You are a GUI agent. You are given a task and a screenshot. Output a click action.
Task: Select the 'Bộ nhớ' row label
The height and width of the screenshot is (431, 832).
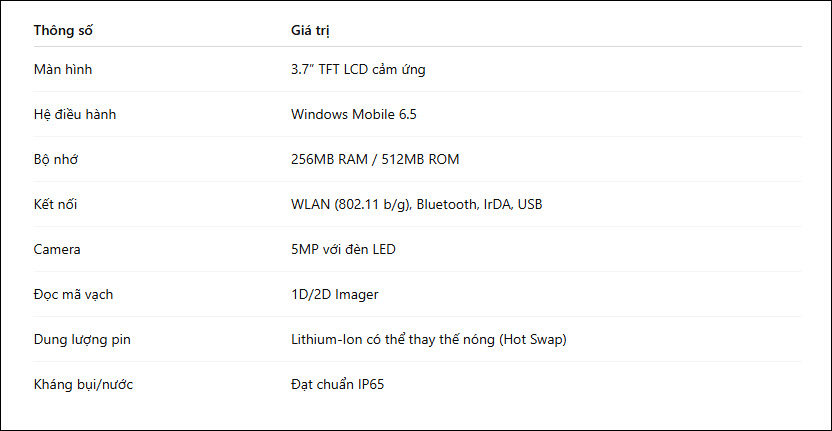pos(56,159)
